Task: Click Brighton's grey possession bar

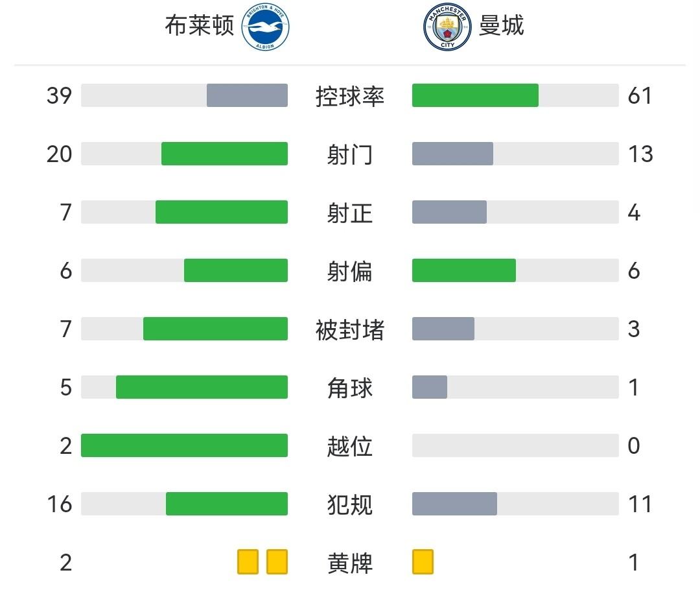Action: click(x=247, y=95)
